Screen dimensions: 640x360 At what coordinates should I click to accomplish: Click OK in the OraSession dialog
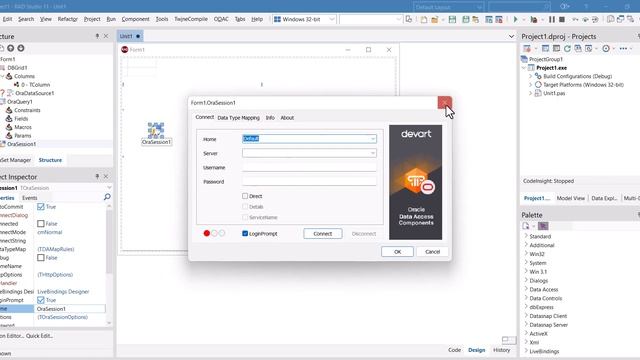(397, 251)
